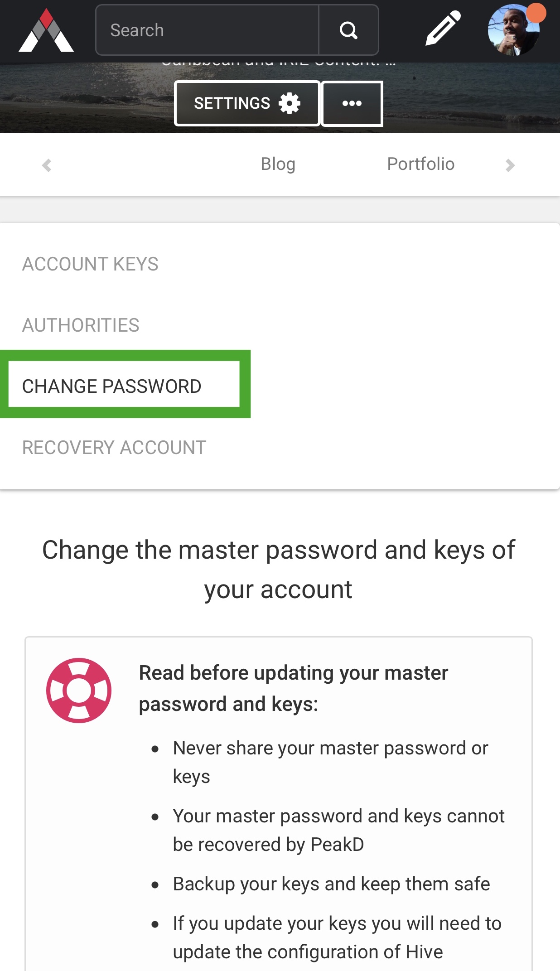
Task: Open the profile avatar menu
Action: 514,30
